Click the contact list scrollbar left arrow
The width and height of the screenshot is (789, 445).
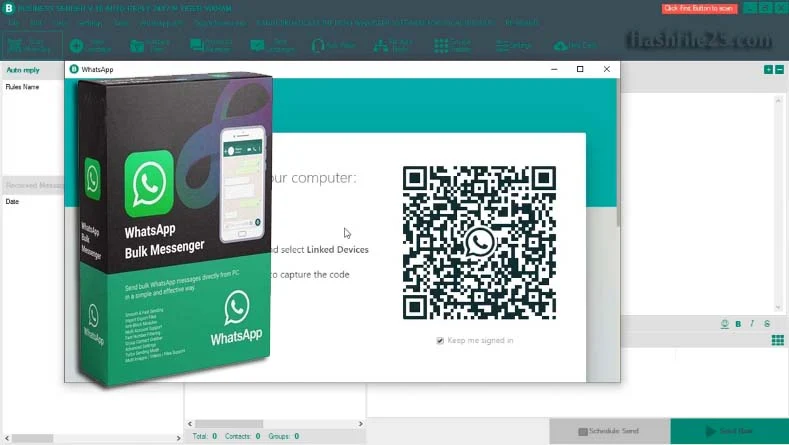pyautogui.click(x=190, y=424)
